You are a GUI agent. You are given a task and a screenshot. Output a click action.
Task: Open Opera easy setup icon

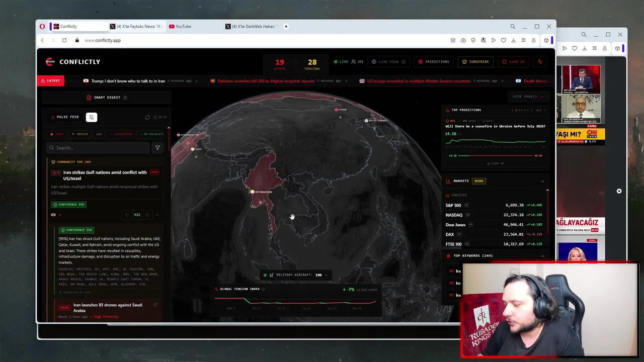(523, 40)
